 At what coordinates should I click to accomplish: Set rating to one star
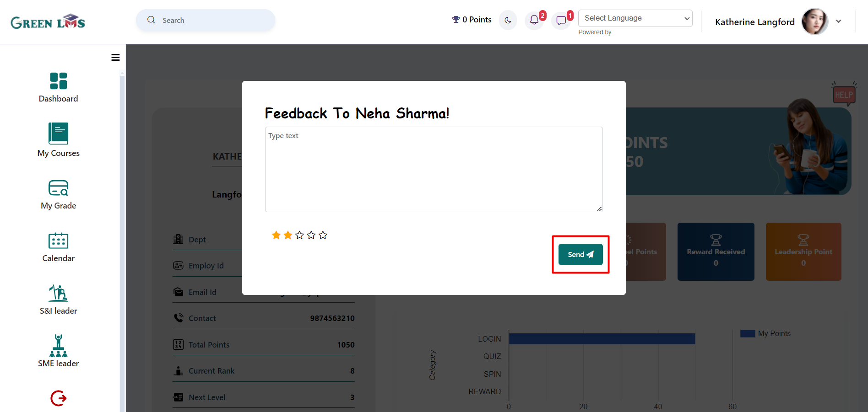click(x=276, y=235)
